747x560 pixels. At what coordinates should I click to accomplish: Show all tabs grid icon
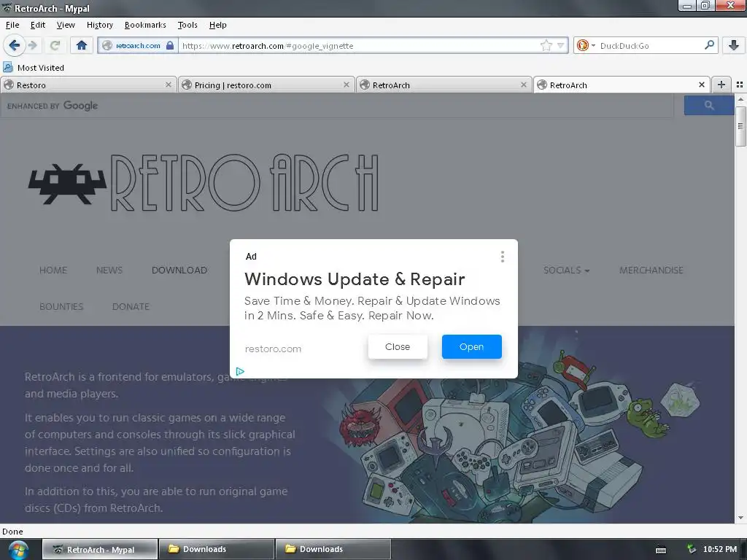click(x=740, y=85)
